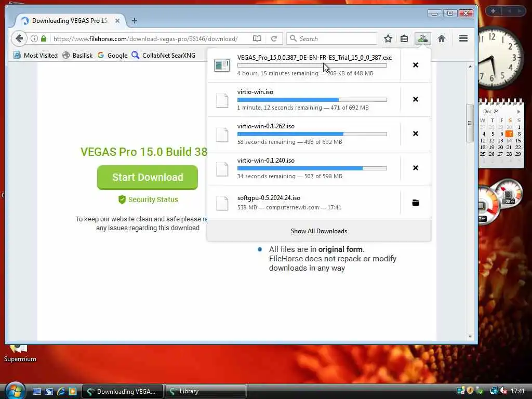
Task: Launch Windows Media Player from quick launch
Action: (73, 391)
